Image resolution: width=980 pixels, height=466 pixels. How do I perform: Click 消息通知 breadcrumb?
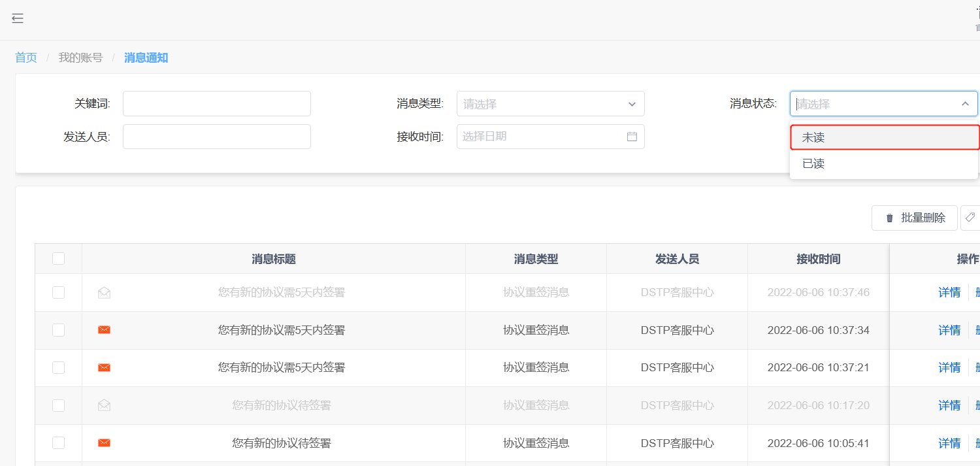click(x=146, y=58)
